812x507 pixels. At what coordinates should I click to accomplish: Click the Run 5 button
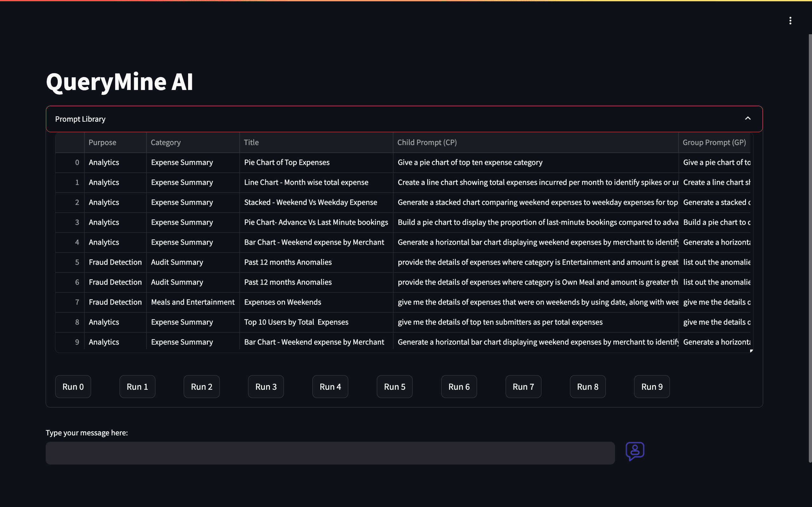(394, 387)
